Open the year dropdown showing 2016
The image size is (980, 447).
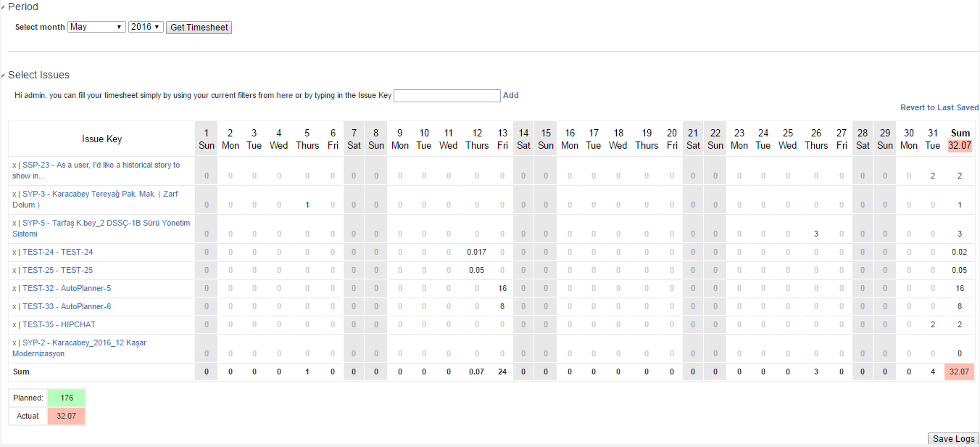coord(146,27)
